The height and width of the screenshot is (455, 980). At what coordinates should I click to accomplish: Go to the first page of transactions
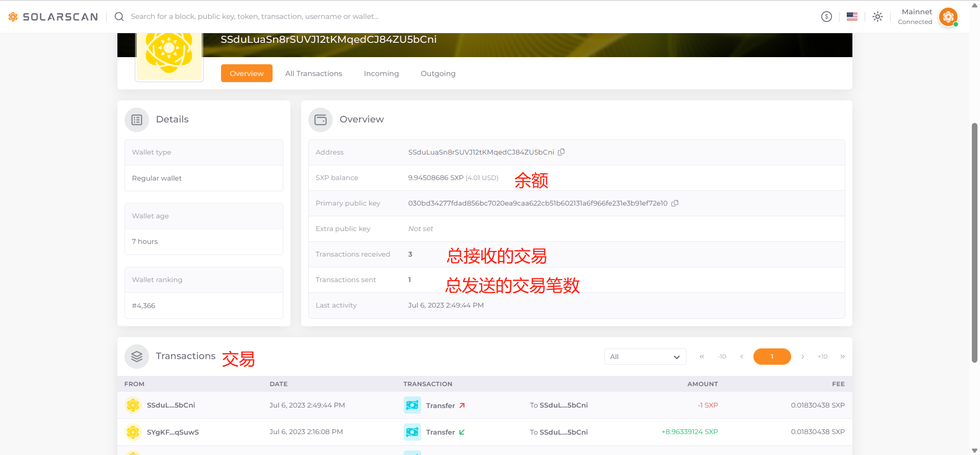pos(702,357)
